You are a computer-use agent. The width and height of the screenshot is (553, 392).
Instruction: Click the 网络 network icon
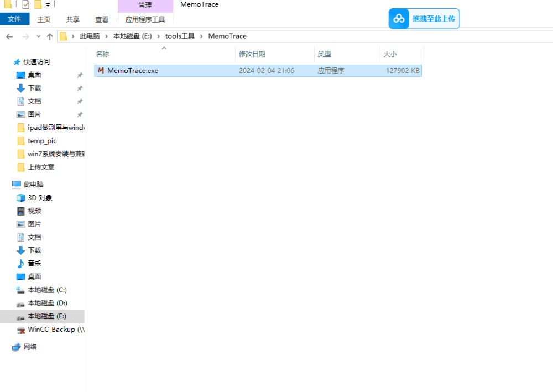coord(17,347)
